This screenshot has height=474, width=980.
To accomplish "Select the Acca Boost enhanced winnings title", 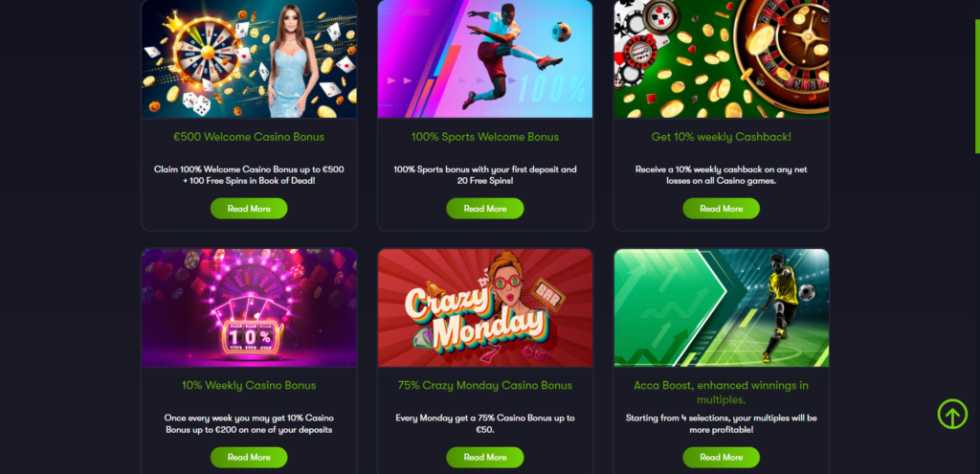I will pos(722,392).
